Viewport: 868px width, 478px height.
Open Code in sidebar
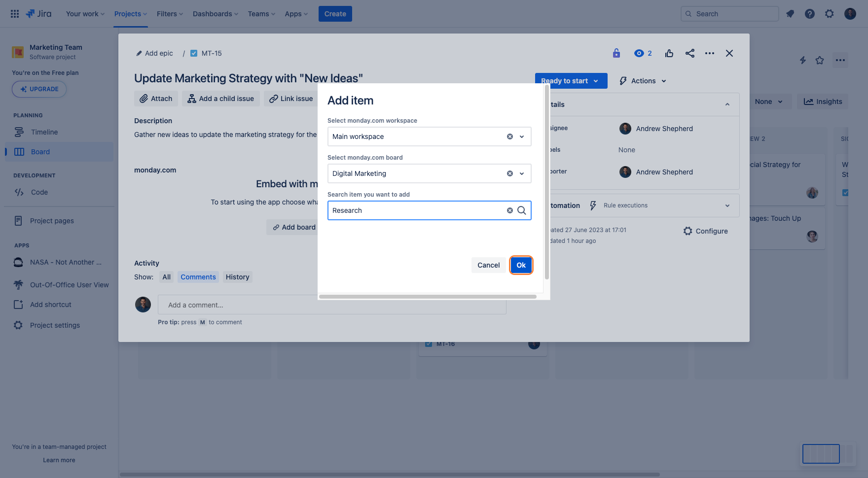(x=59, y=192)
